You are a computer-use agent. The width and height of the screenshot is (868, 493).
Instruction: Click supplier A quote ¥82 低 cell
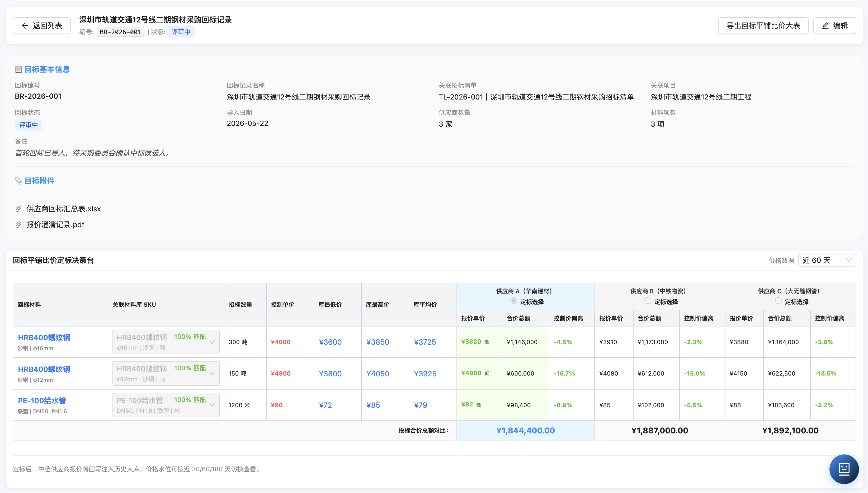(479, 405)
